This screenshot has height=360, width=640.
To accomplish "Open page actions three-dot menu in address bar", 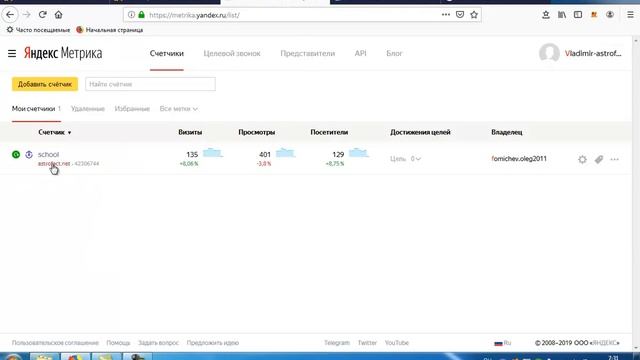I will (446, 15).
